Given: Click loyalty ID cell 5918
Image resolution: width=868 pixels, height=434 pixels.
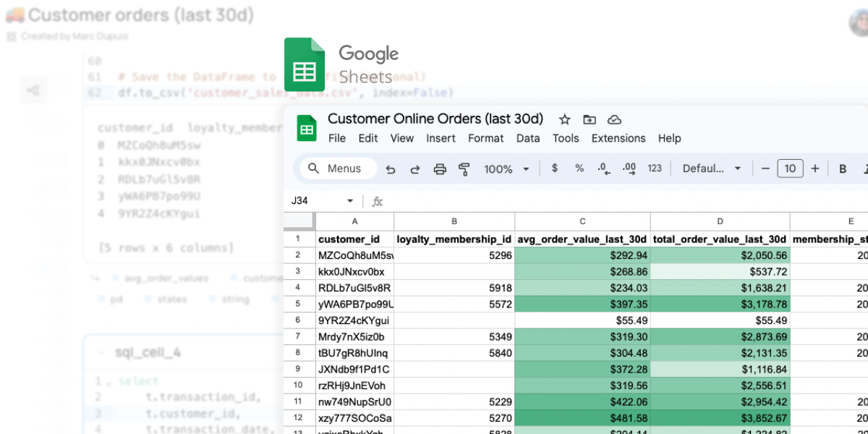Looking at the screenshot, I should [454, 288].
